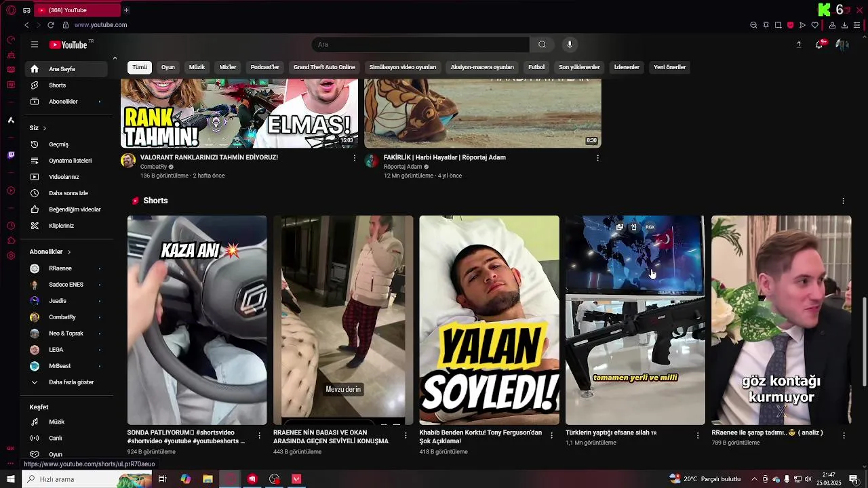Viewport: 868px width, 488px height.
Task: Open options for RRaenee ile şarap tadımı short
Action: point(844,436)
